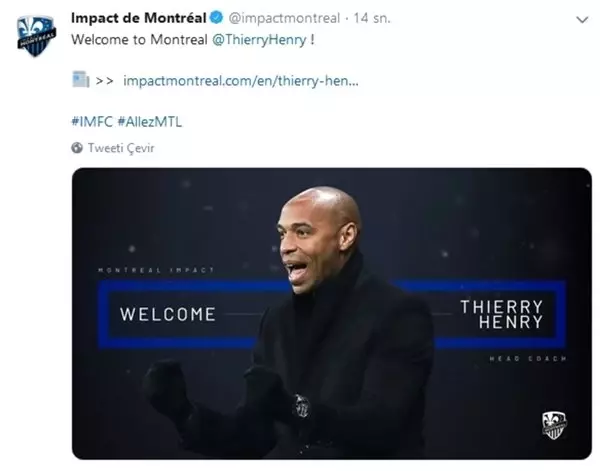Click Tweeti Çevir to translate tweet

(x=121, y=148)
